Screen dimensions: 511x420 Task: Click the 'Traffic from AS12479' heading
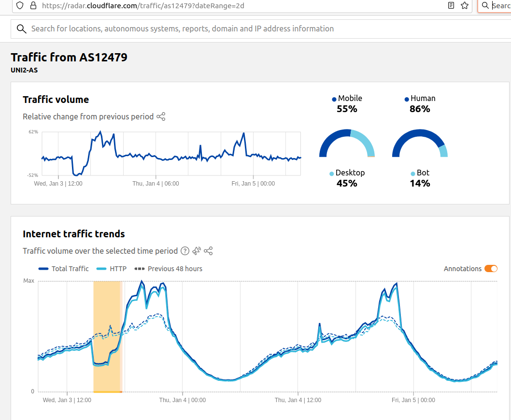click(x=69, y=58)
